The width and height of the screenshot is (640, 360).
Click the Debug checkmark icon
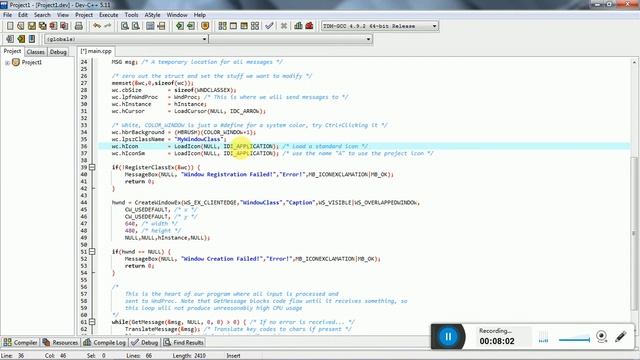click(x=269, y=26)
